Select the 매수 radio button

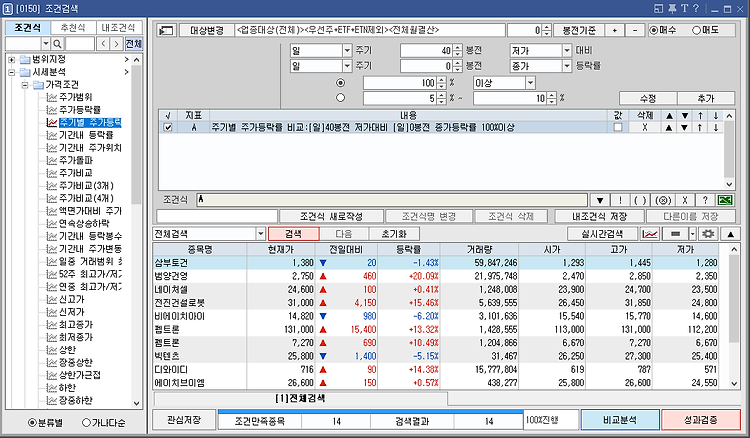click(x=653, y=30)
